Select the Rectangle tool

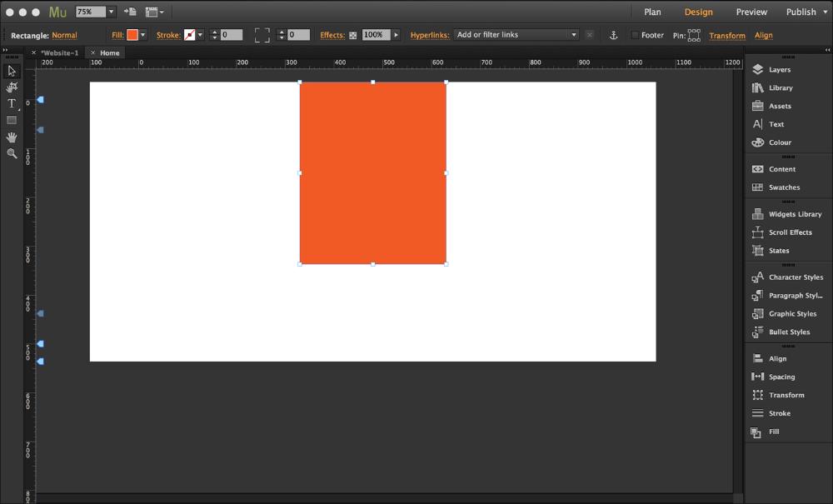[12, 120]
